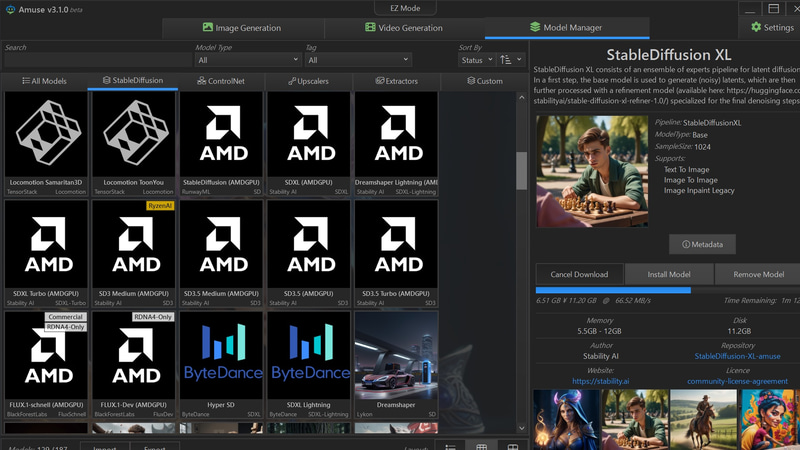Image resolution: width=800 pixels, height=450 pixels.
Task: Click the Disk value 11.2GB
Action: (739, 331)
